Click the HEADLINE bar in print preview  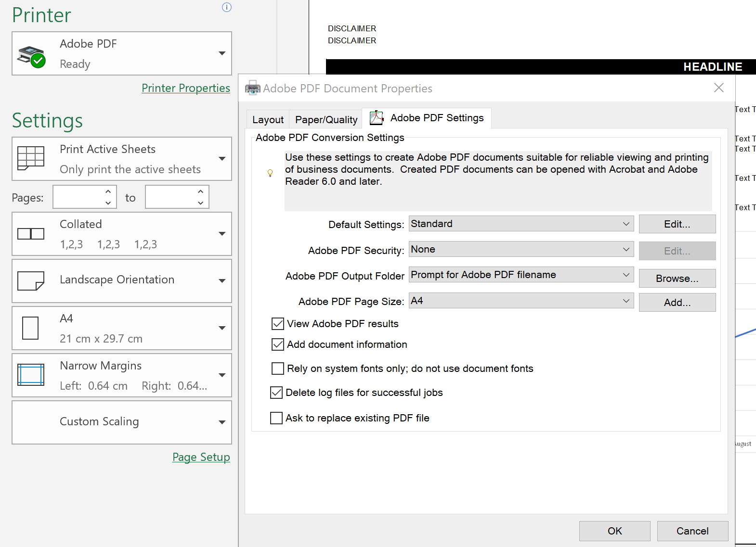(541, 67)
